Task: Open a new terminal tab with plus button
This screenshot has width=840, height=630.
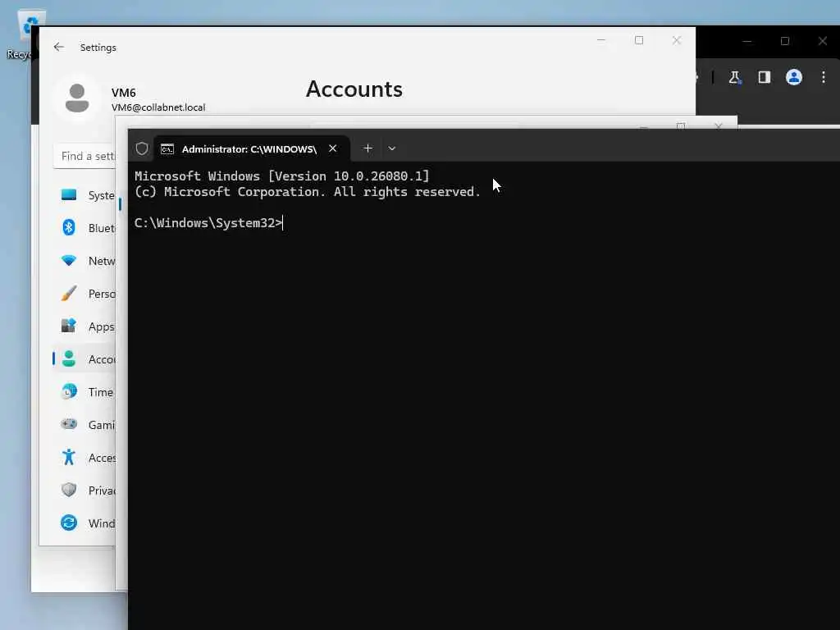Action: (x=367, y=148)
